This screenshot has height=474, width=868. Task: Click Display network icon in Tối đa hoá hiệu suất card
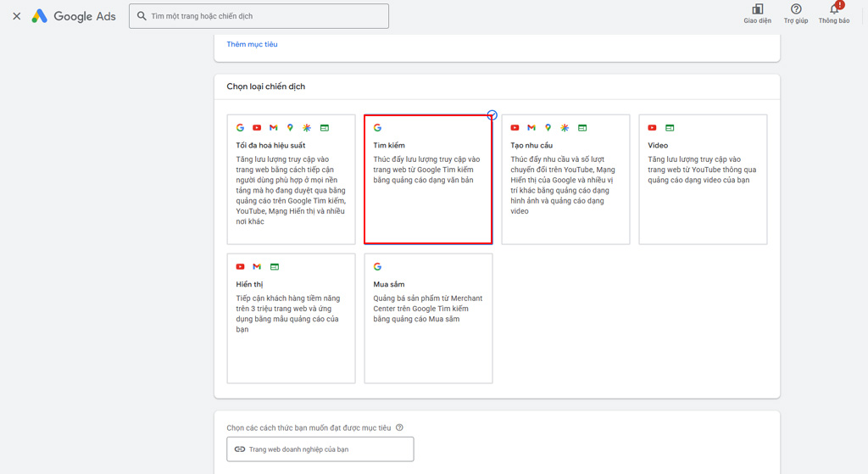pos(325,128)
